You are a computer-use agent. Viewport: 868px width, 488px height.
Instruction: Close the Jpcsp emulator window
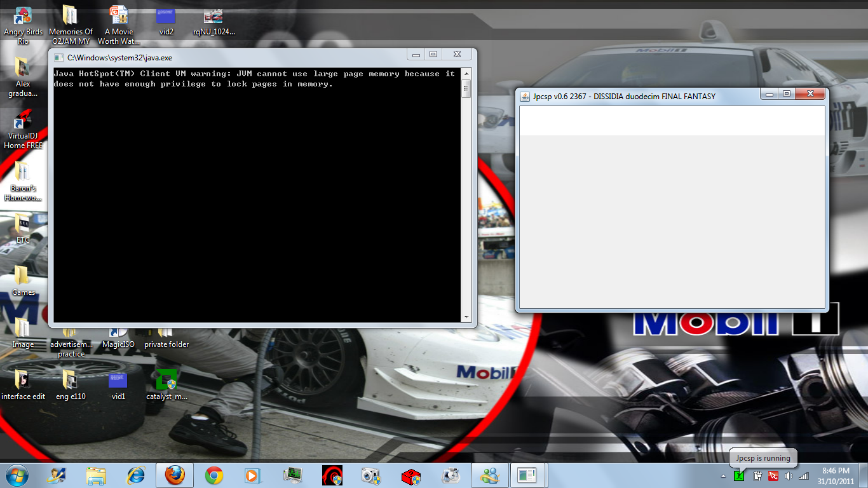[810, 94]
